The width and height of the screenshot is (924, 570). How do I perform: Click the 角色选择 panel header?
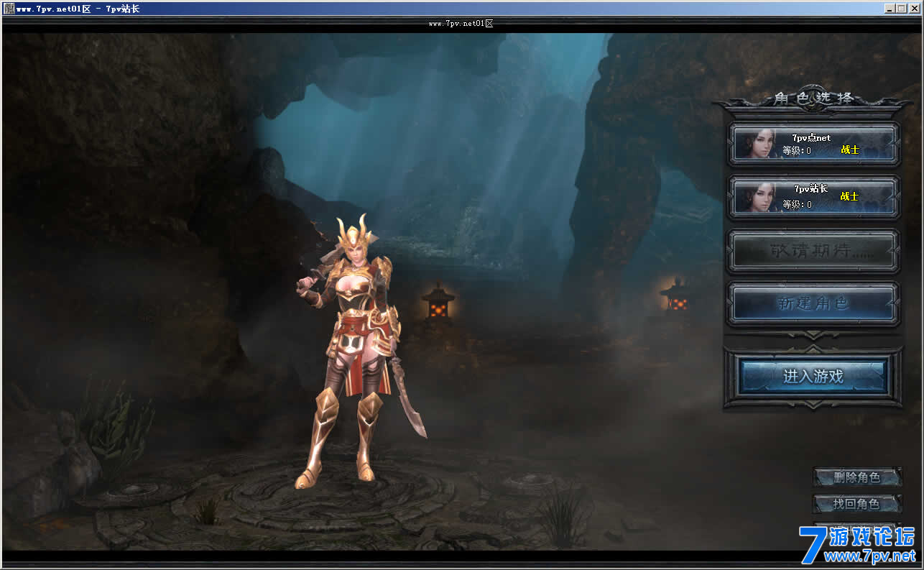click(813, 98)
